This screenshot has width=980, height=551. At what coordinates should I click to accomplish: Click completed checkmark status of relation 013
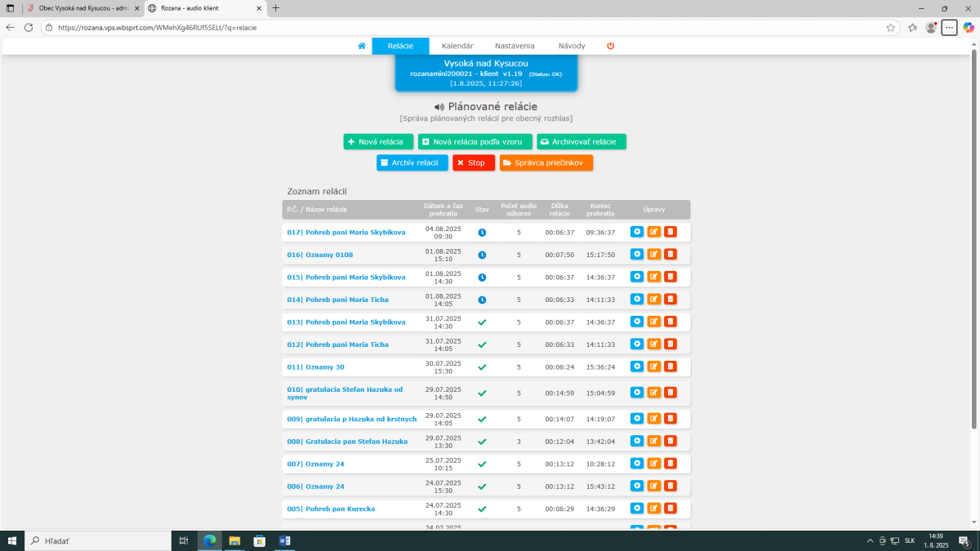[482, 322]
